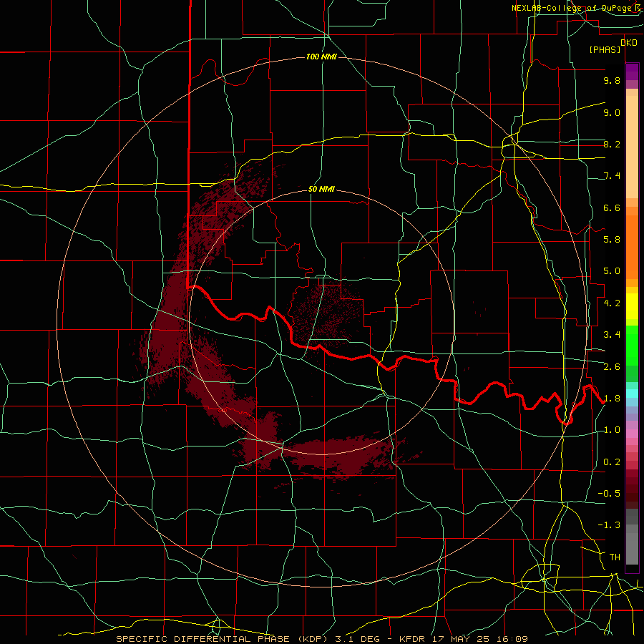The width and height of the screenshot is (644, 644).
Task: Click the 1.8 value on the color scale
Action: [x=612, y=399]
